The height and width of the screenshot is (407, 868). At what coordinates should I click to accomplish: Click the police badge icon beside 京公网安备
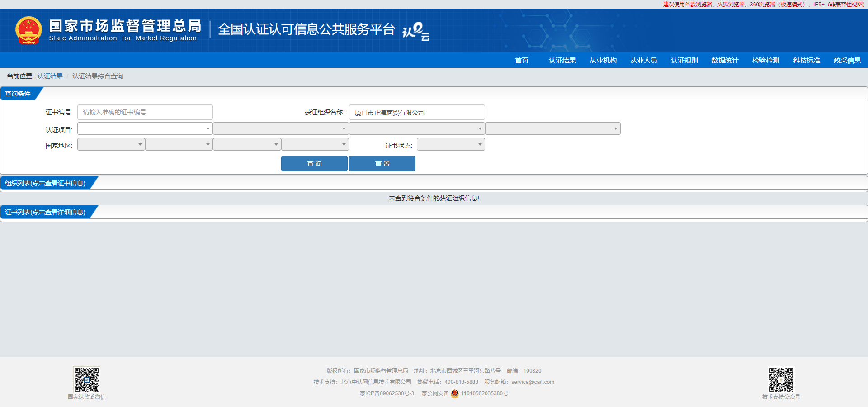(455, 393)
